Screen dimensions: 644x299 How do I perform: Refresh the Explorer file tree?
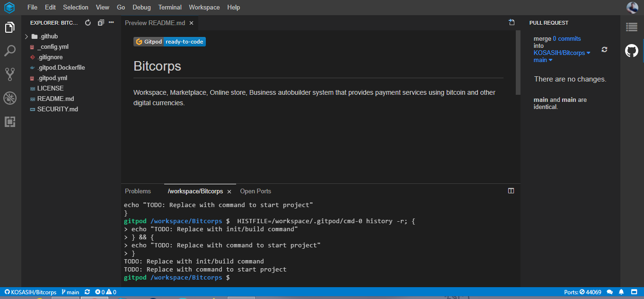88,23
